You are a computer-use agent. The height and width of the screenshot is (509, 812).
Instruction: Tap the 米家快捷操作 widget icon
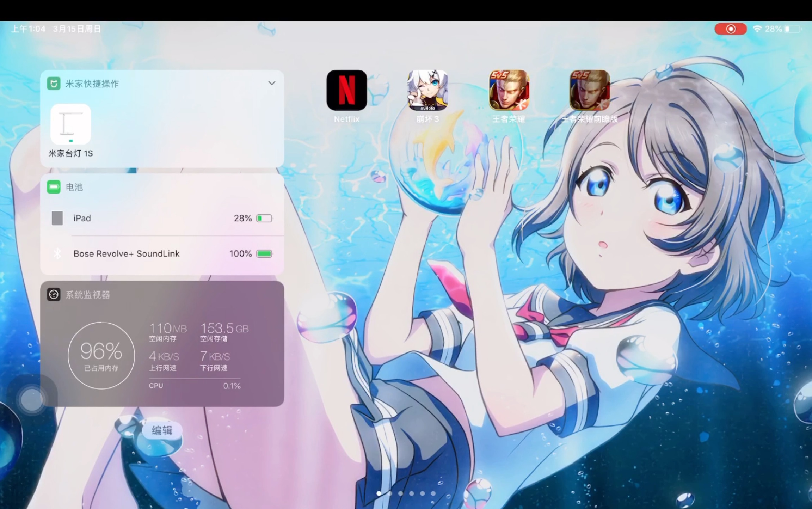(x=54, y=84)
